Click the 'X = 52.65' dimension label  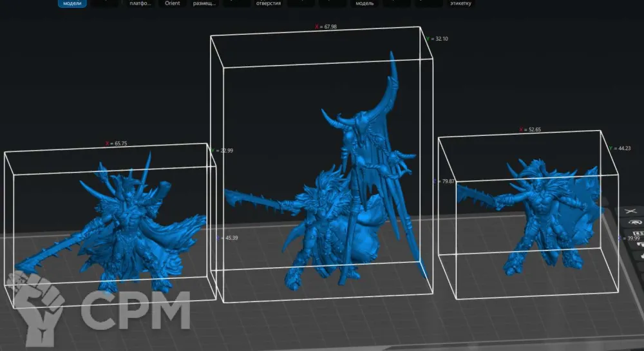click(x=530, y=129)
